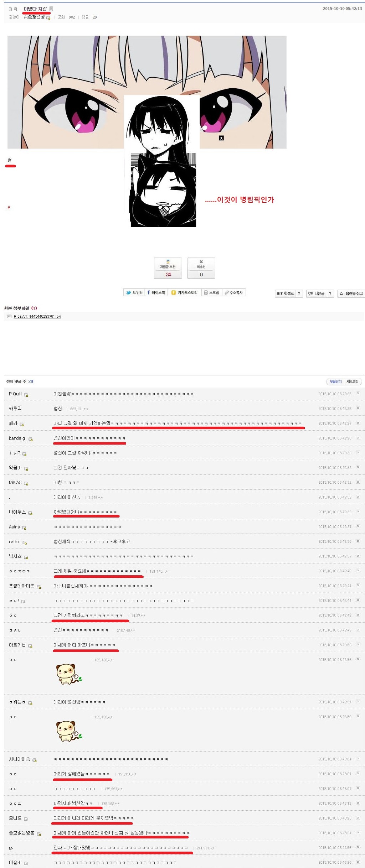
Task: Copy the post address with 주소복사
Action: [x=233, y=292]
